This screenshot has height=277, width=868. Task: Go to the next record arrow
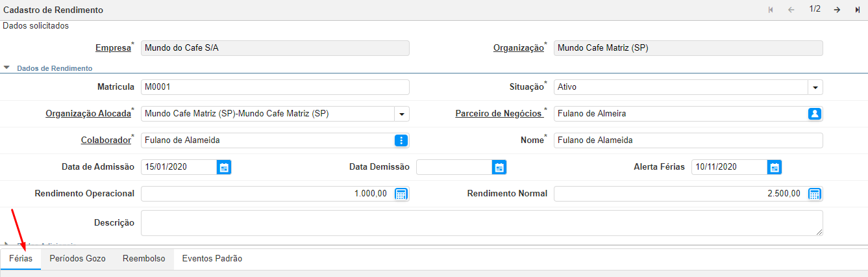coord(837,10)
